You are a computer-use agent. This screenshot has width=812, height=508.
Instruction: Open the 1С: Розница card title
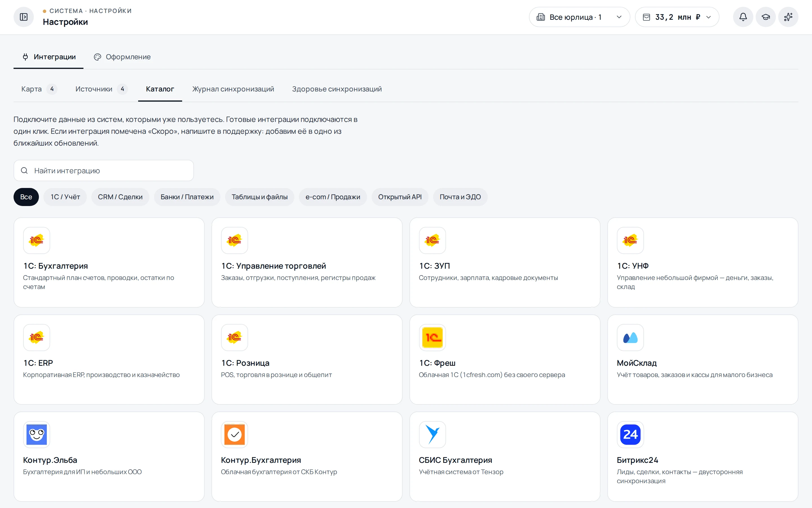pyautogui.click(x=245, y=363)
